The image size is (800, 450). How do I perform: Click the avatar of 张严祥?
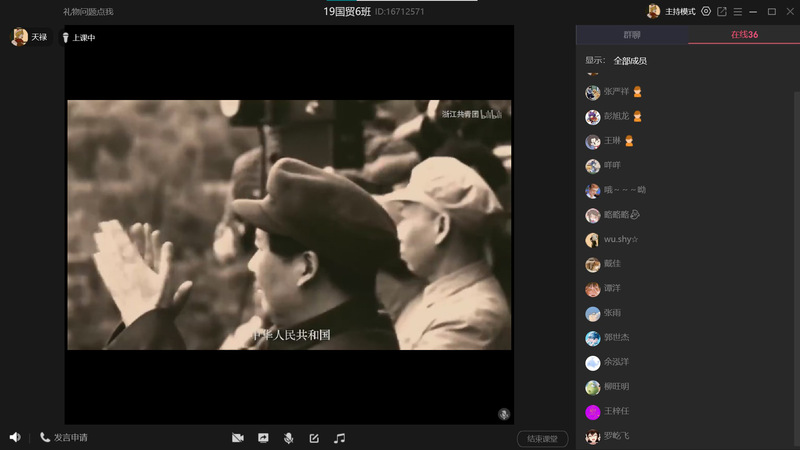[592, 92]
